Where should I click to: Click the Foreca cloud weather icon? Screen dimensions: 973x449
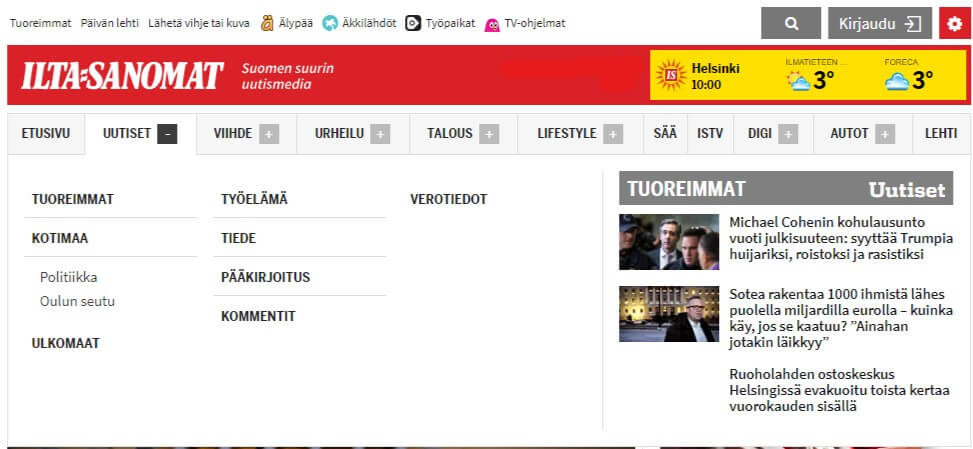coord(897,81)
